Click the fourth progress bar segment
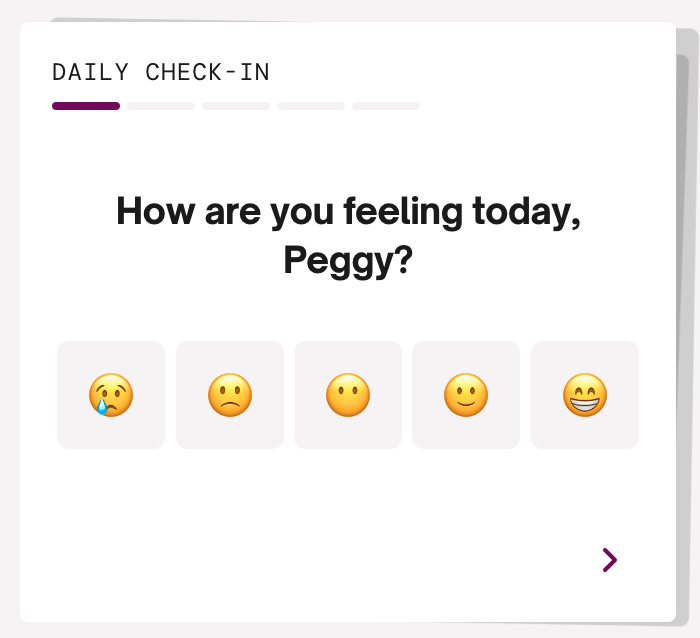Image resolution: width=700 pixels, height=638 pixels. [311, 106]
